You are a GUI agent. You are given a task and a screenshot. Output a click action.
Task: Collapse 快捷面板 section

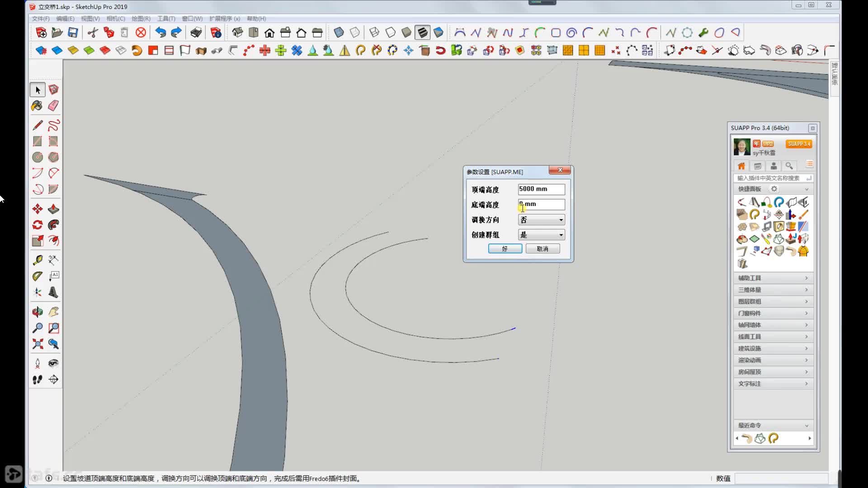(807, 189)
